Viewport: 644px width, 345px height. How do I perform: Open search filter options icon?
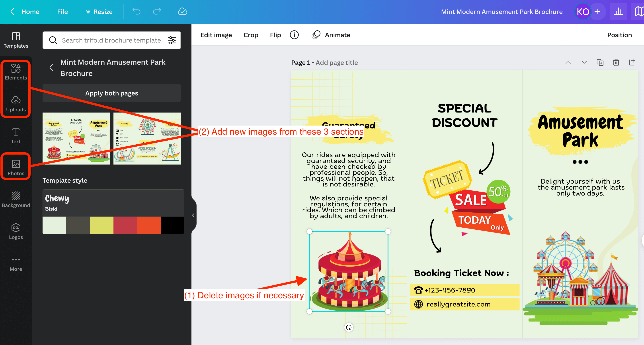[172, 40]
